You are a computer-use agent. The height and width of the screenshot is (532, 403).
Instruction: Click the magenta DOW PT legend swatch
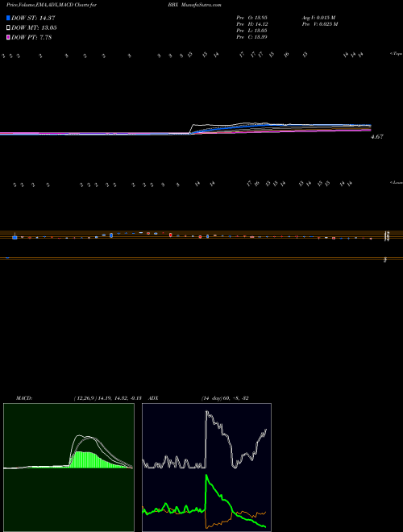(x=8, y=37)
